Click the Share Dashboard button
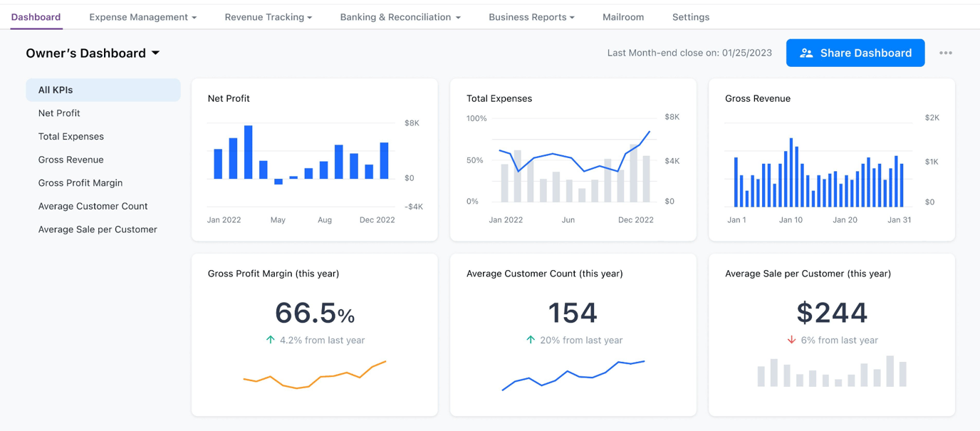 click(855, 52)
